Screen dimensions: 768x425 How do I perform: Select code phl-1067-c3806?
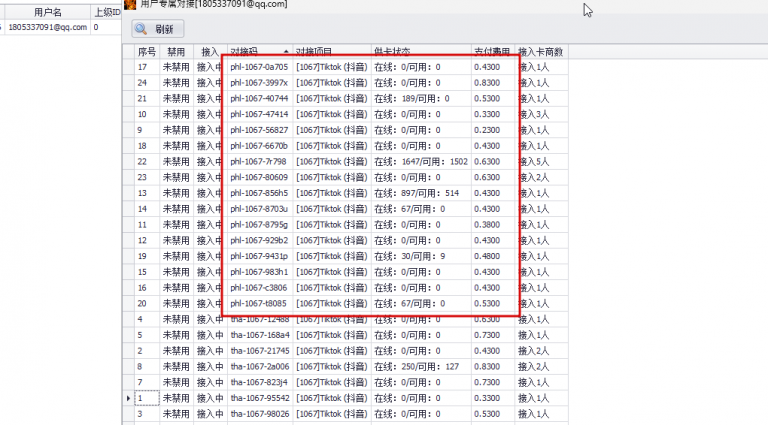pyautogui.click(x=259, y=288)
